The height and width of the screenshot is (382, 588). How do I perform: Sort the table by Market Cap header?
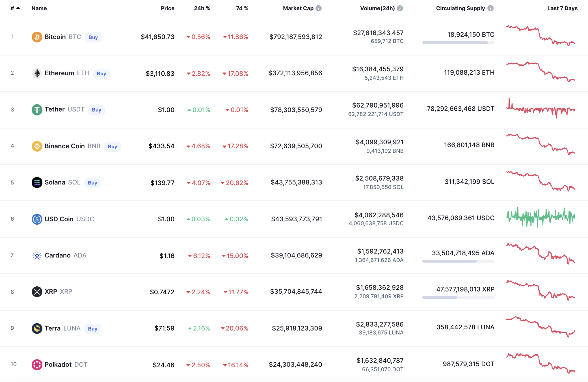click(x=298, y=8)
